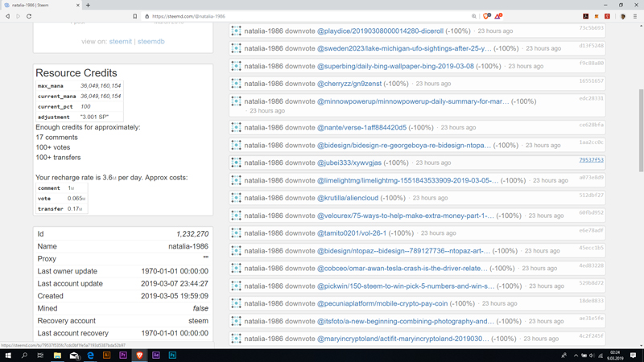Open the @cherryzz/gn9zenst link
The image size is (644, 362).
349,84
